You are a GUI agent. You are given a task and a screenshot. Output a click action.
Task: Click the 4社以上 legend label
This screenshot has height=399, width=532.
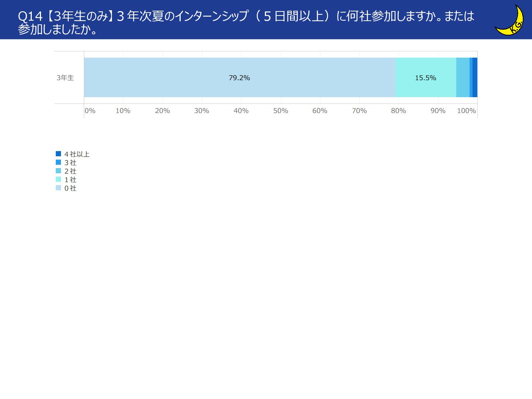77,154
